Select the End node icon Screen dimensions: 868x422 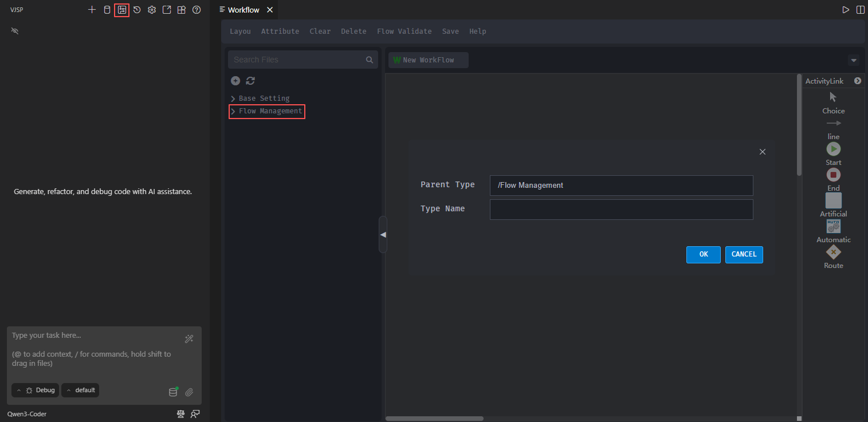coord(833,175)
